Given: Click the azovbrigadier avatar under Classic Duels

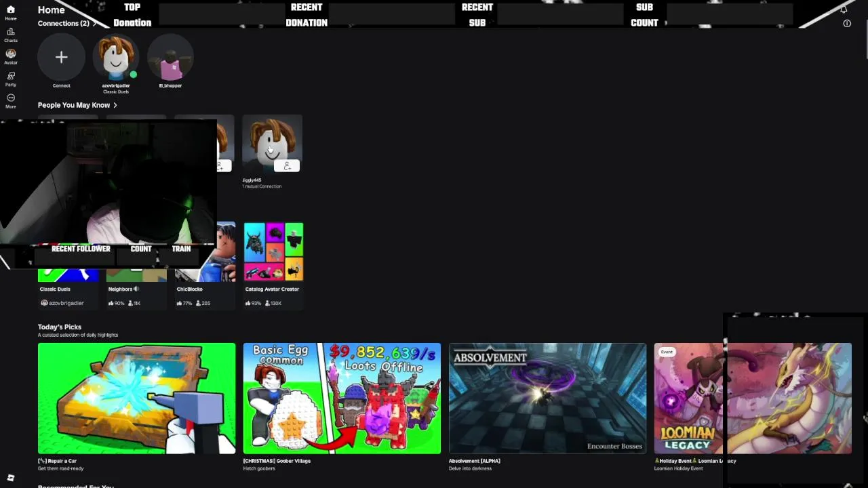Looking at the screenshot, I should [x=44, y=303].
